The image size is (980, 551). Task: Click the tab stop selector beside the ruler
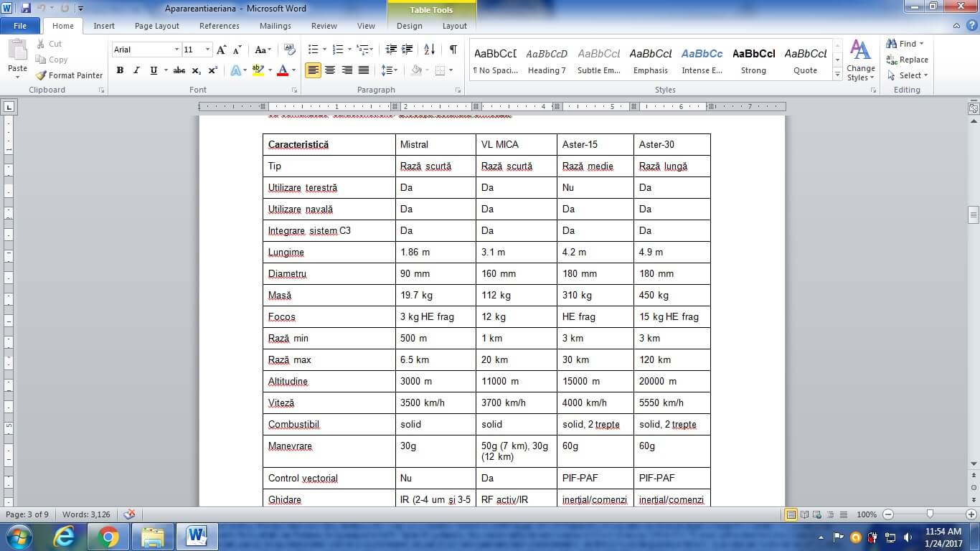(x=9, y=108)
